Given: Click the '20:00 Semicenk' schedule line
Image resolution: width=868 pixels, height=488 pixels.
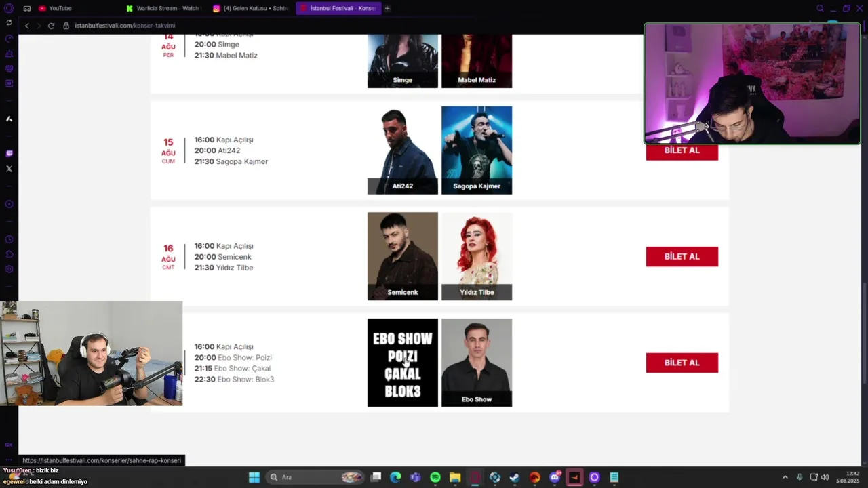Looking at the screenshot, I should pyautogui.click(x=223, y=257).
